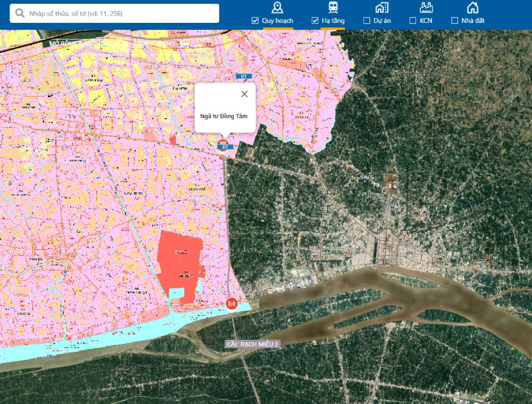Enable the Dự án checkbox
This screenshot has height=404, width=532.
[x=367, y=21]
